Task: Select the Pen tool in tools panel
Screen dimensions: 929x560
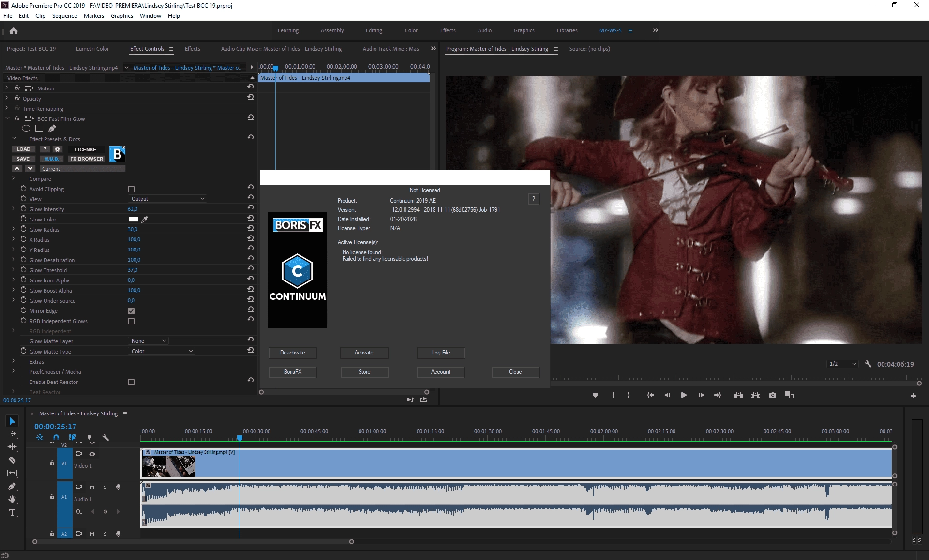Action: click(x=12, y=486)
